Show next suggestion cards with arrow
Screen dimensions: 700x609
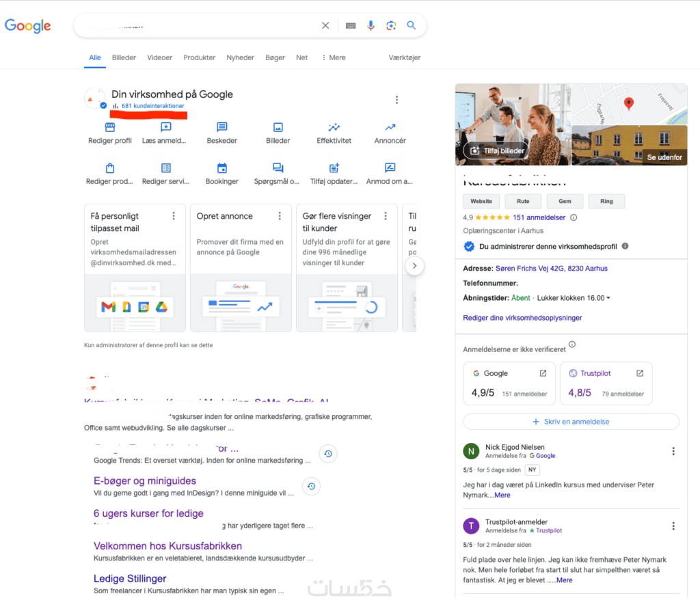pyautogui.click(x=414, y=266)
